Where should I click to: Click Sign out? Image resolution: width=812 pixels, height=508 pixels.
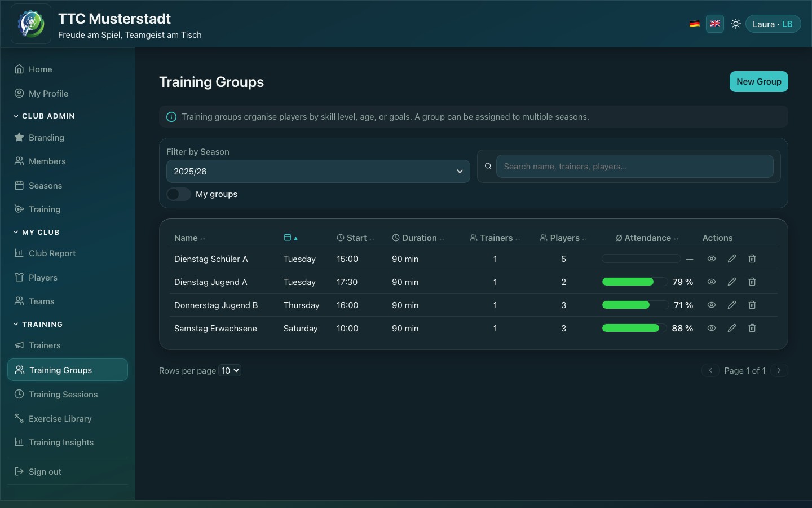click(68, 472)
